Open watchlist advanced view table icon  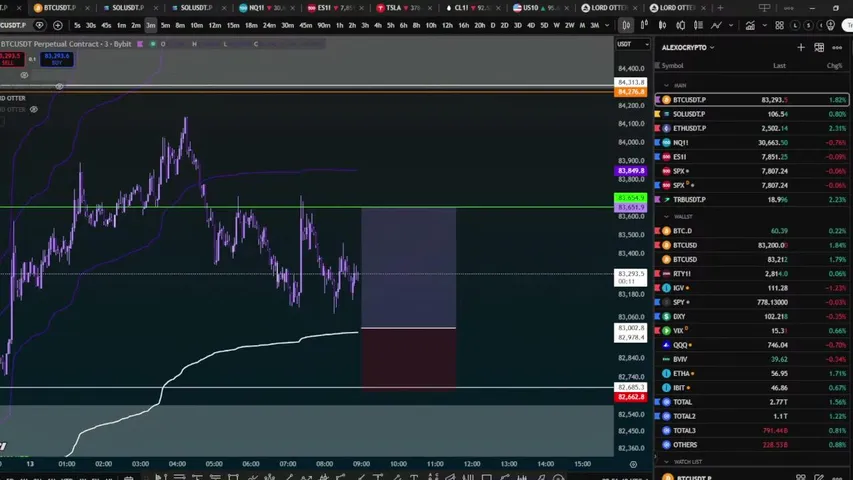point(819,47)
